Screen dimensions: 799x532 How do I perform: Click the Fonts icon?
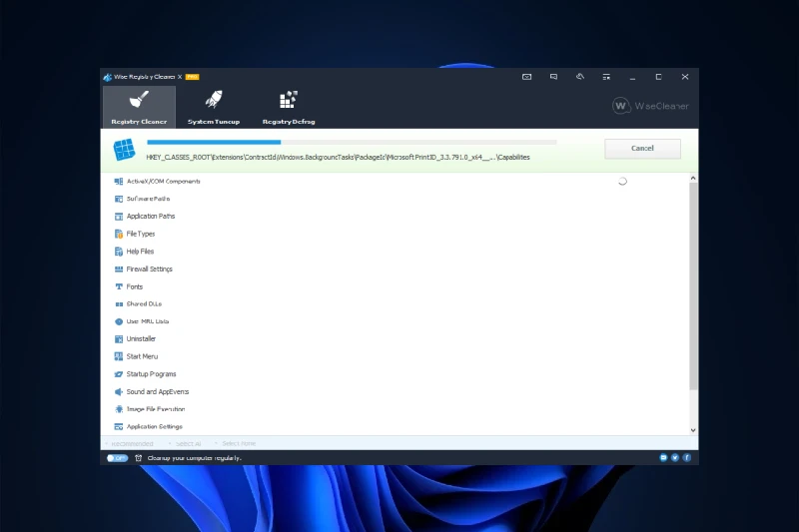pos(119,286)
